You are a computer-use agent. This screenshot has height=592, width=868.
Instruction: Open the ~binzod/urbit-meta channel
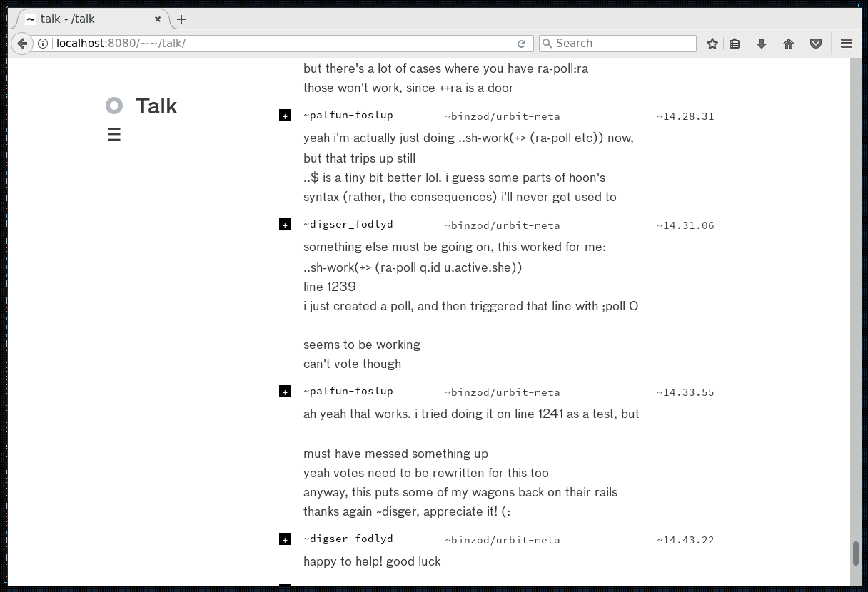pos(503,116)
